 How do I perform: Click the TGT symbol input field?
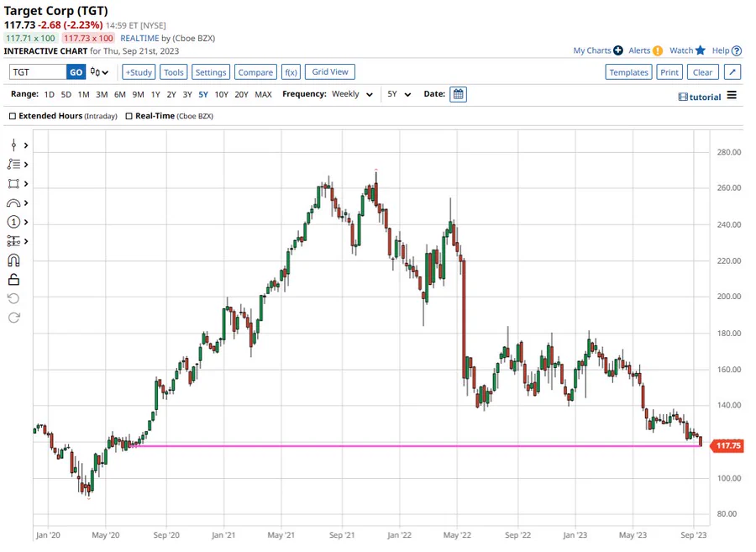coord(38,72)
